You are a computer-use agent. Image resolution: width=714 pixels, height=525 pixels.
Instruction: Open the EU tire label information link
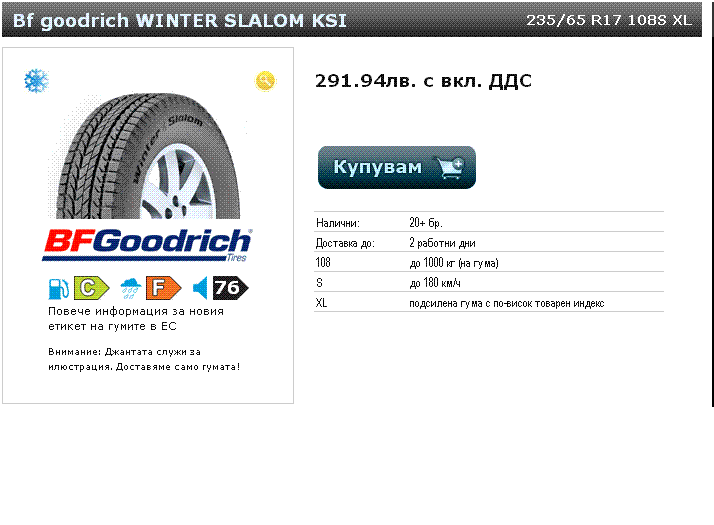[x=136, y=319]
